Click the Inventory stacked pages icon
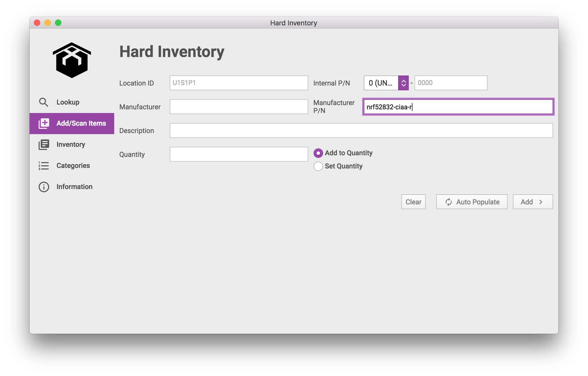Image resolution: width=588 pixels, height=376 pixels. tap(44, 144)
